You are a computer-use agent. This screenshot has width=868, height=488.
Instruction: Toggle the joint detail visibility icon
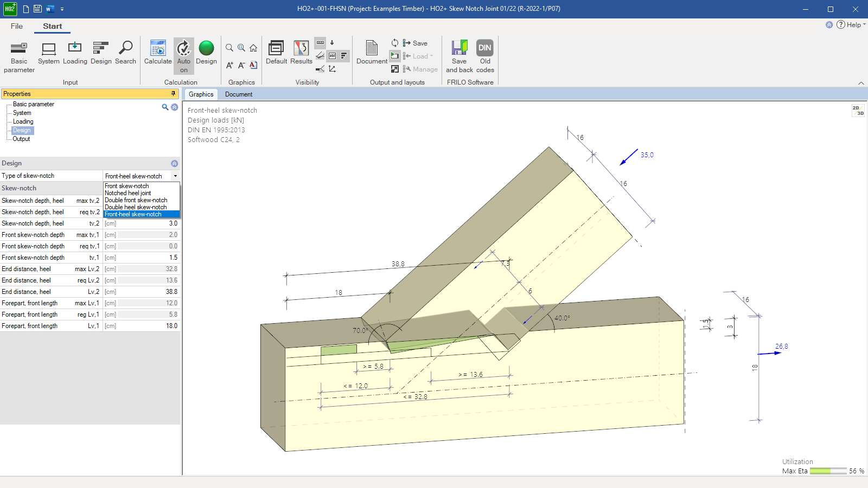click(x=320, y=69)
